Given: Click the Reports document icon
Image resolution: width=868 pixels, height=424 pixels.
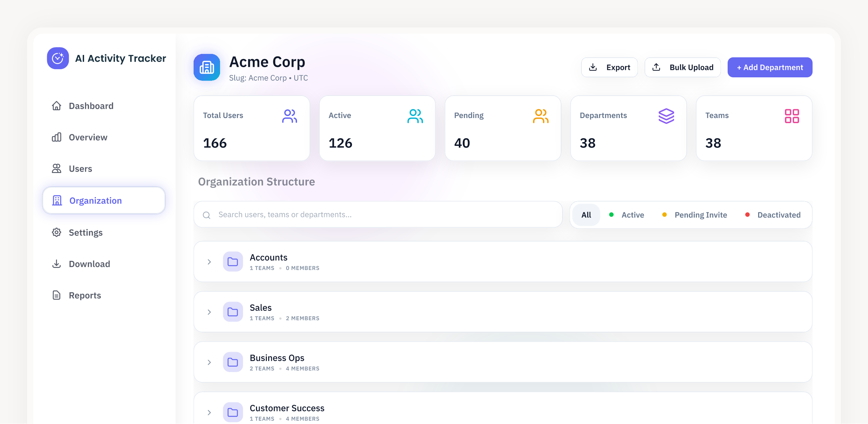Looking at the screenshot, I should [57, 295].
